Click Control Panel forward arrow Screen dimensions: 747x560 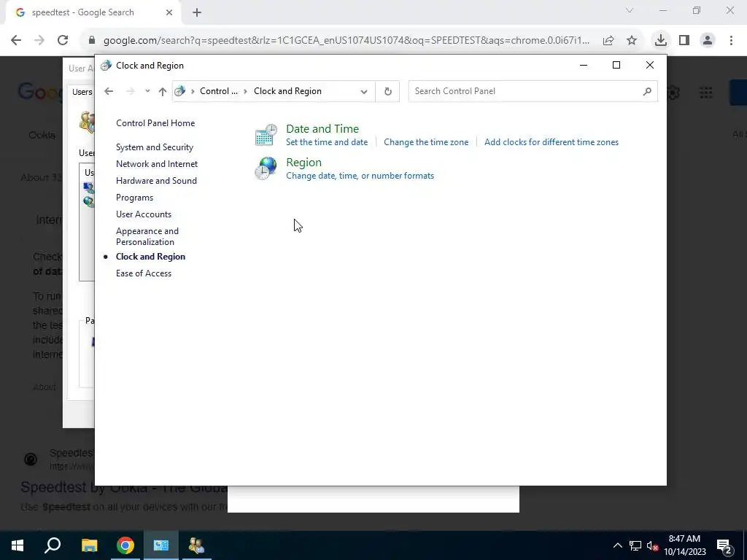pyautogui.click(x=130, y=91)
